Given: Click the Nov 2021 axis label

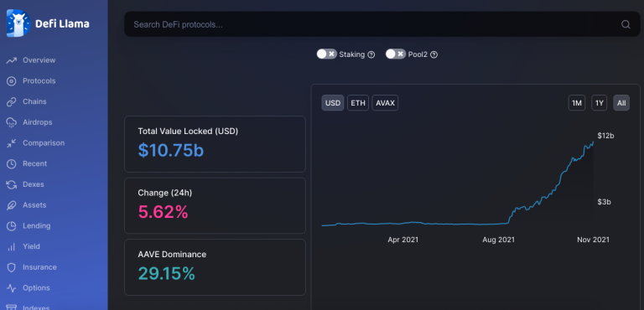Looking at the screenshot, I should [593, 240].
